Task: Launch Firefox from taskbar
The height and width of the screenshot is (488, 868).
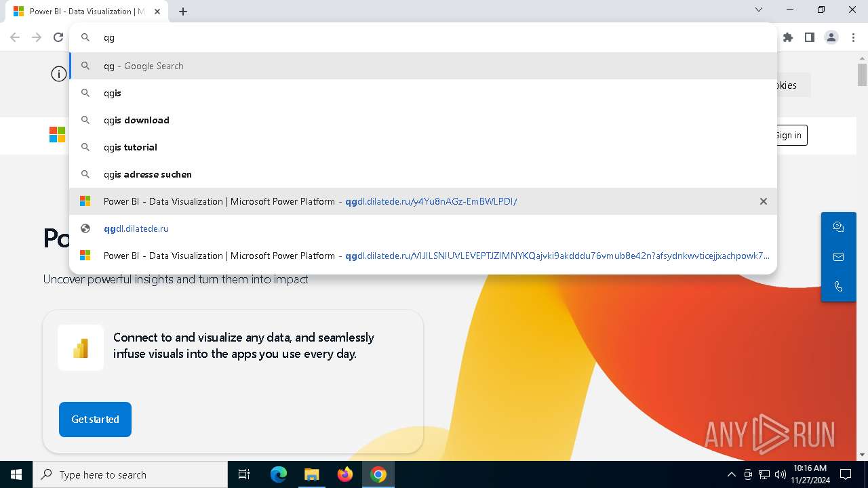Action: tap(345, 474)
